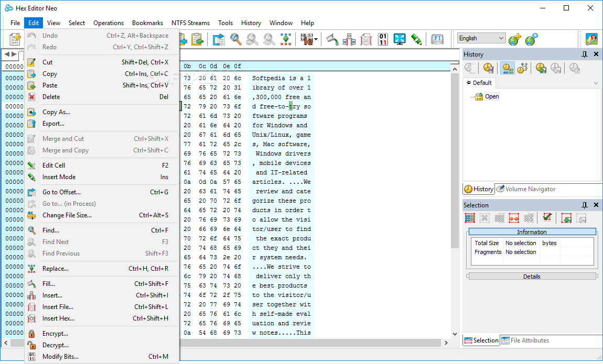Choose Encrypt... from the Edit menu

[103, 334]
